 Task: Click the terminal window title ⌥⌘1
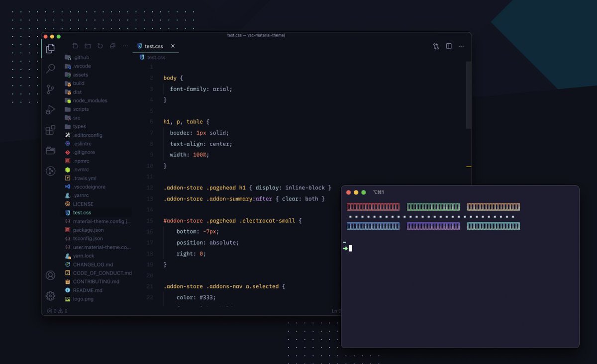(x=379, y=192)
